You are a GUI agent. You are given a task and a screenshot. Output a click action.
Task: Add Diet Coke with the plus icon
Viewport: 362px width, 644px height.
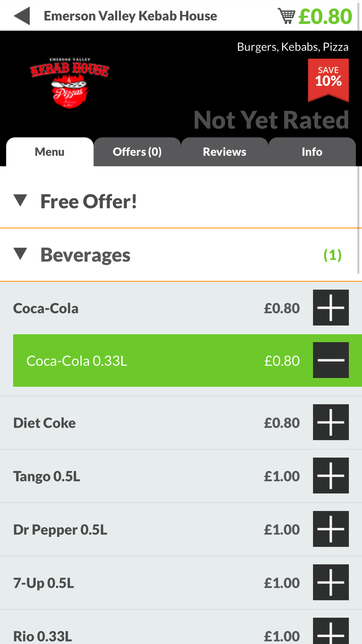coord(331,422)
